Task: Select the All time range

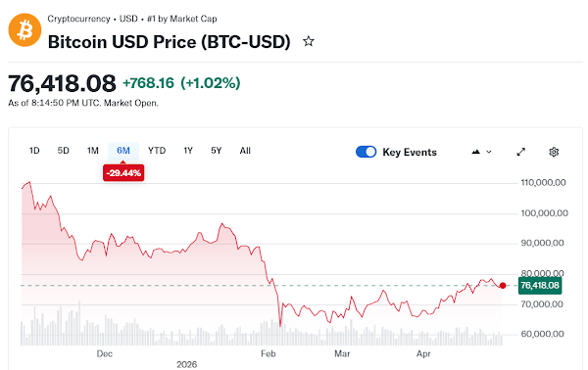Action: 245,151
